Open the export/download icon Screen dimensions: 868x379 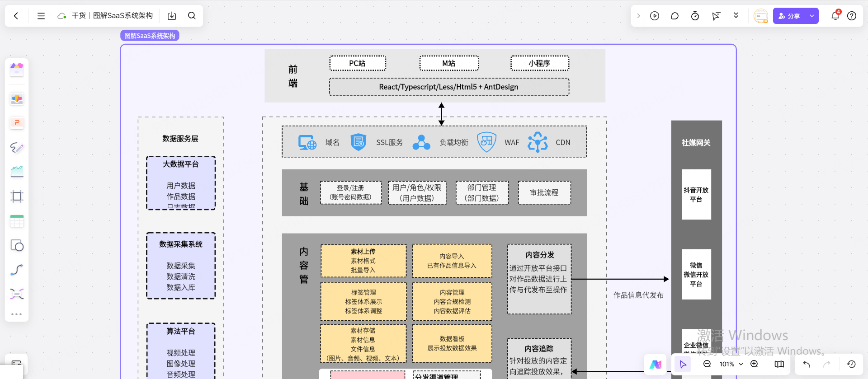tap(172, 16)
